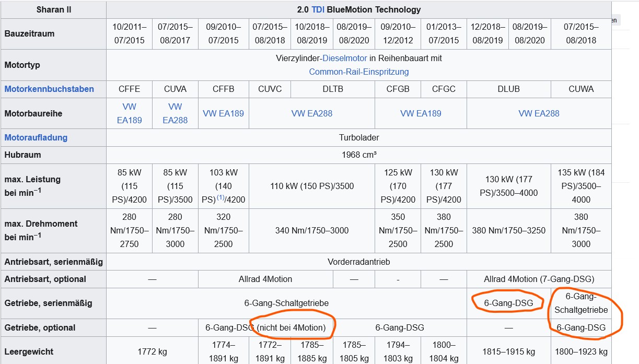Select engine code DLTB cell
Viewport: 639px width, 364px height.
(333, 89)
